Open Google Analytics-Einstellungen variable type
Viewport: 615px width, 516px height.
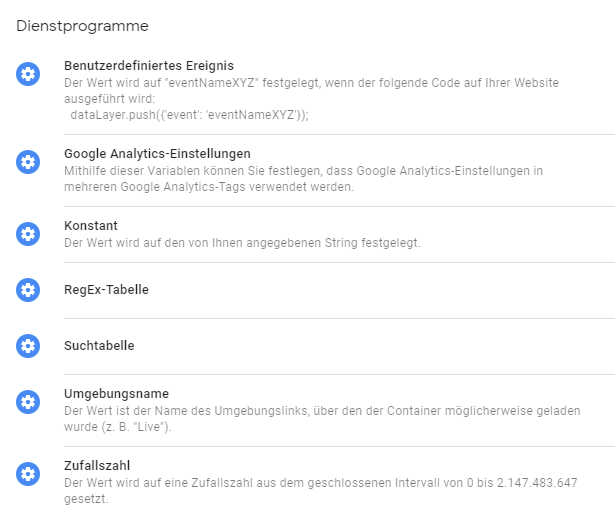[157, 154]
